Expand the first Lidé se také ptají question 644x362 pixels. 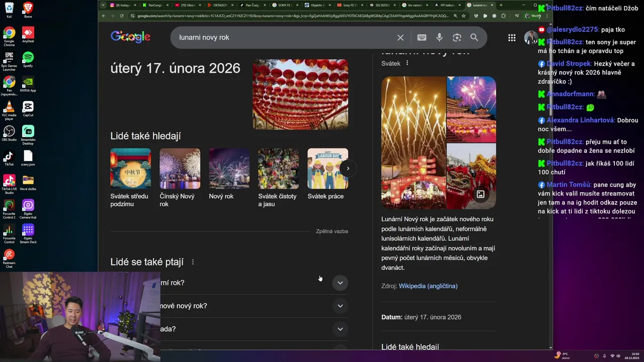(x=340, y=283)
